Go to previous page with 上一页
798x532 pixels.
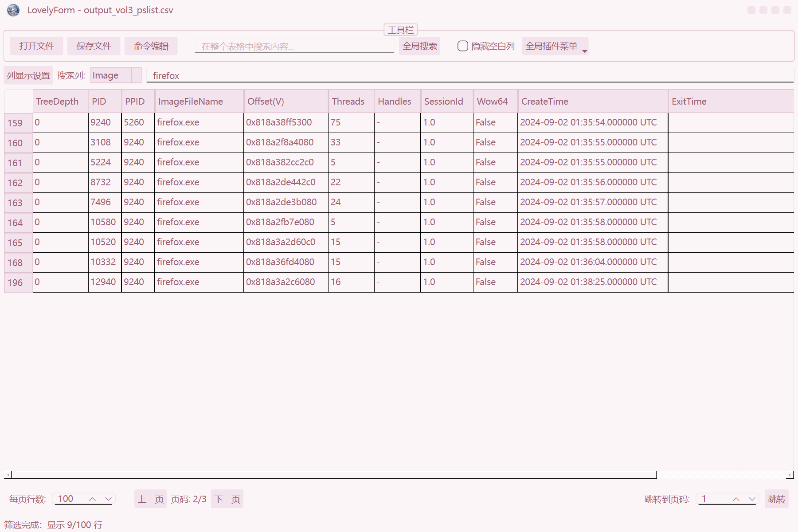pyautogui.click(x=151, y=499)
